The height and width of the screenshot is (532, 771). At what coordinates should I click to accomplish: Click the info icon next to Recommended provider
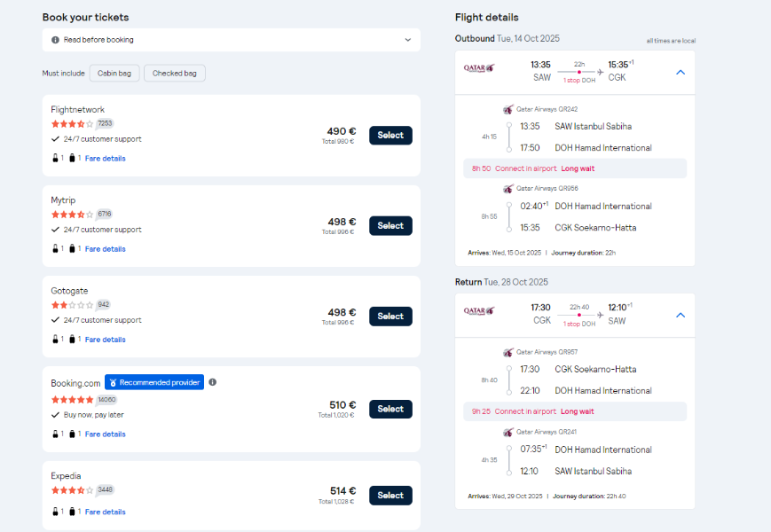[x=212, y=382]
